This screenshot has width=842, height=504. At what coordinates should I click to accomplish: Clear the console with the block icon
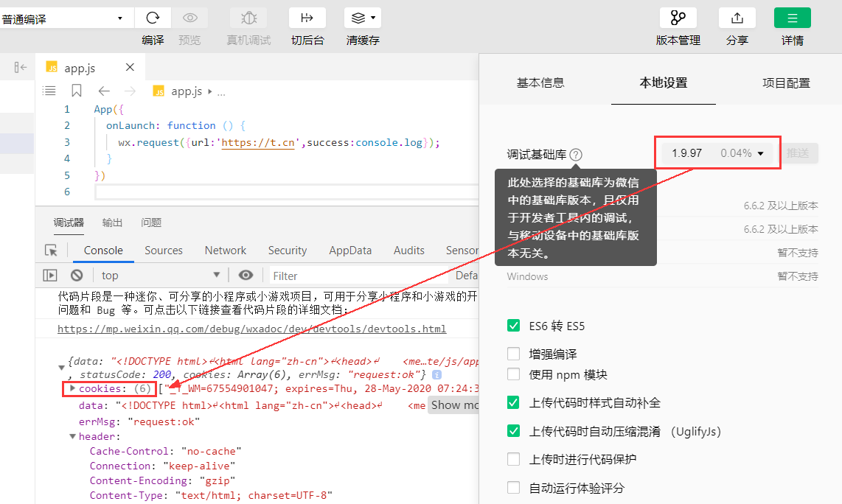[x=77, y=276]
